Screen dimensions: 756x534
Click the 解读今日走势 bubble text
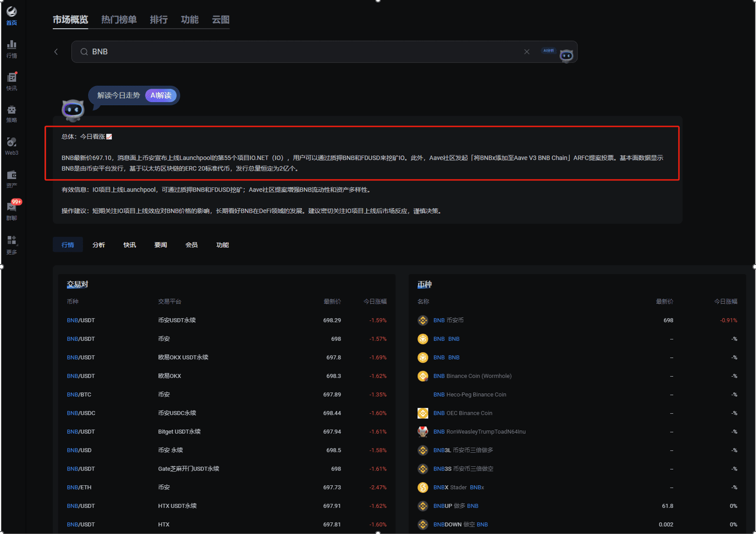click(119, 96)
